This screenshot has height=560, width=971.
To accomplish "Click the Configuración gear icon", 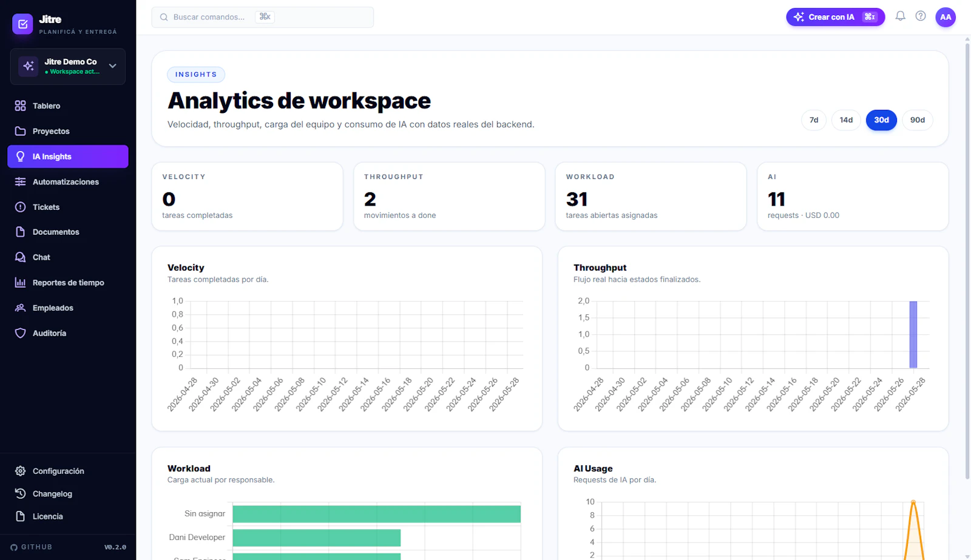I will (x=20, y=471).
